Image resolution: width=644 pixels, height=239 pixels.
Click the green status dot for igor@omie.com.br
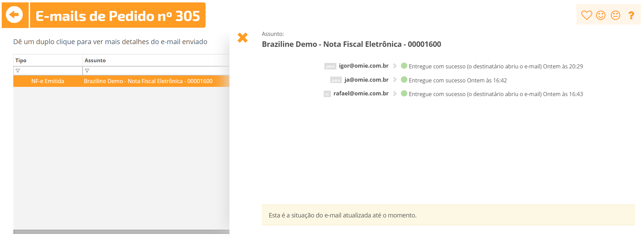404,66
